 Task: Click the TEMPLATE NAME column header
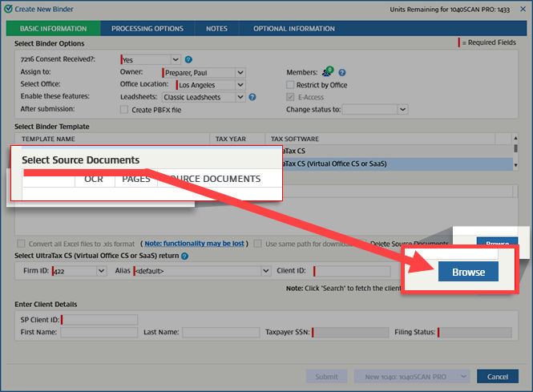[112, 139]
